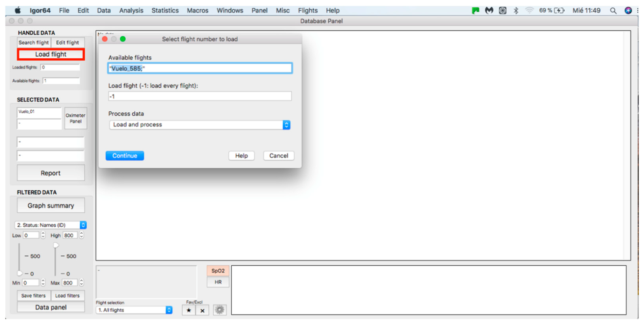Screen dimensions: 644x326
Task: Open Spotlight search magnifier icon
Action: point(613,10)
